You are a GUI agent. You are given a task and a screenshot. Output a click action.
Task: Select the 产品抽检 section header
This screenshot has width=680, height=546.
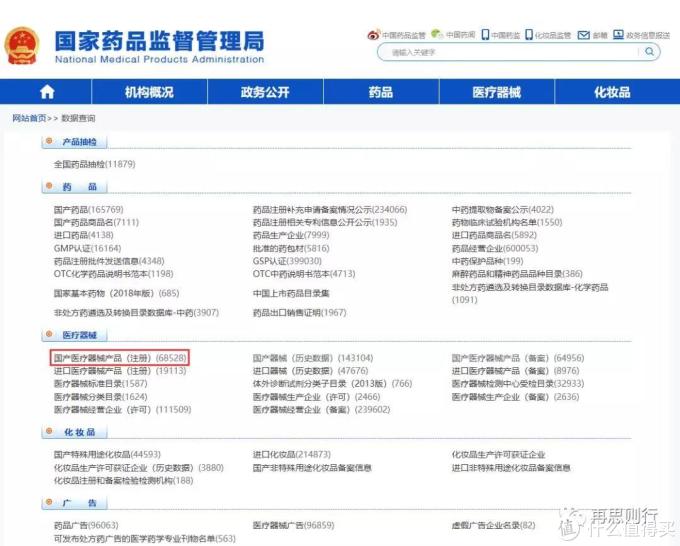74,142
